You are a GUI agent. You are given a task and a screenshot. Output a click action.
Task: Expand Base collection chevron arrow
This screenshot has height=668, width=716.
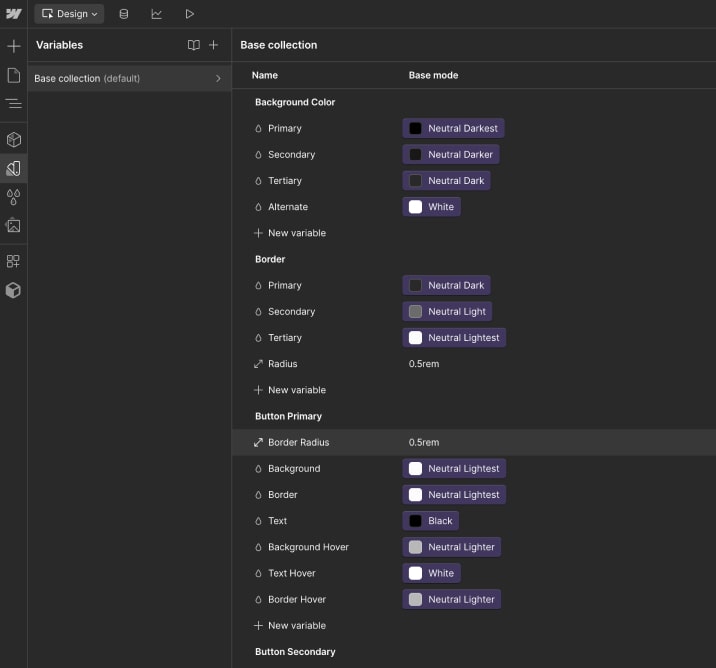[x=218, y=79]
